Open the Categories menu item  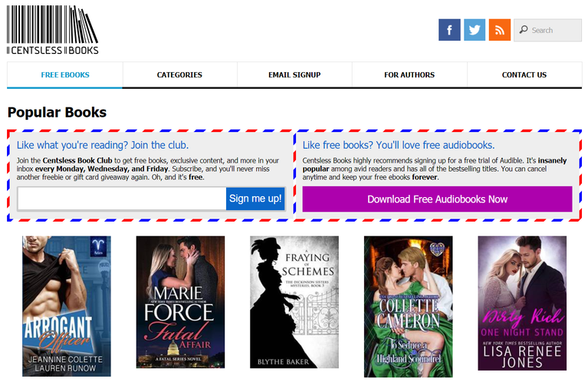(179, 74)
